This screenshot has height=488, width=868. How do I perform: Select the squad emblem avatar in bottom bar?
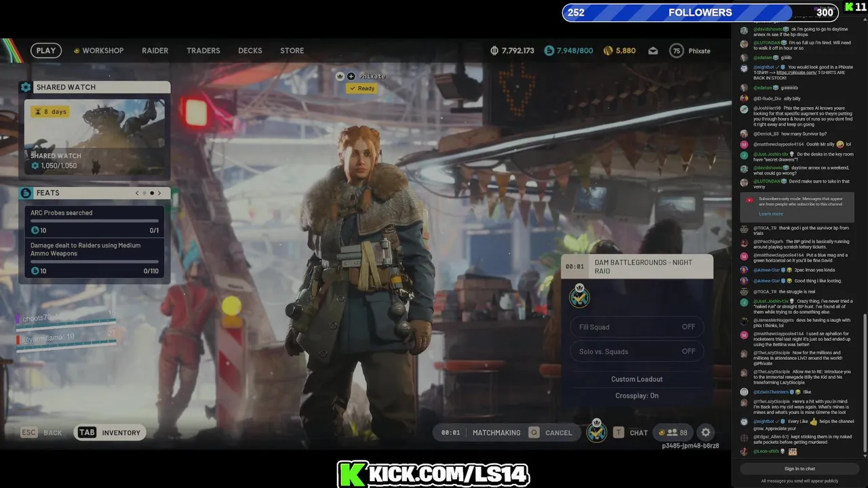coord(597,431)
